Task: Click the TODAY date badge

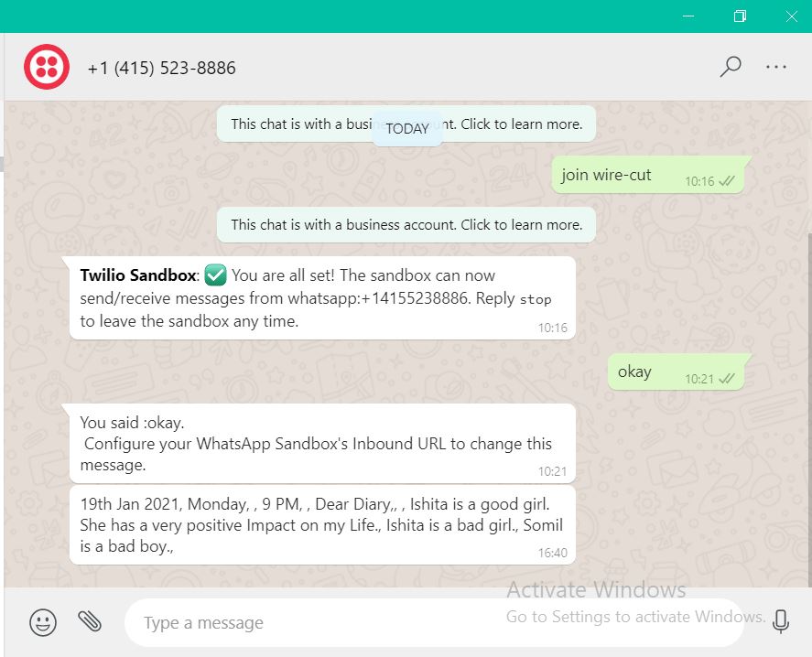Action: point(407,128)
